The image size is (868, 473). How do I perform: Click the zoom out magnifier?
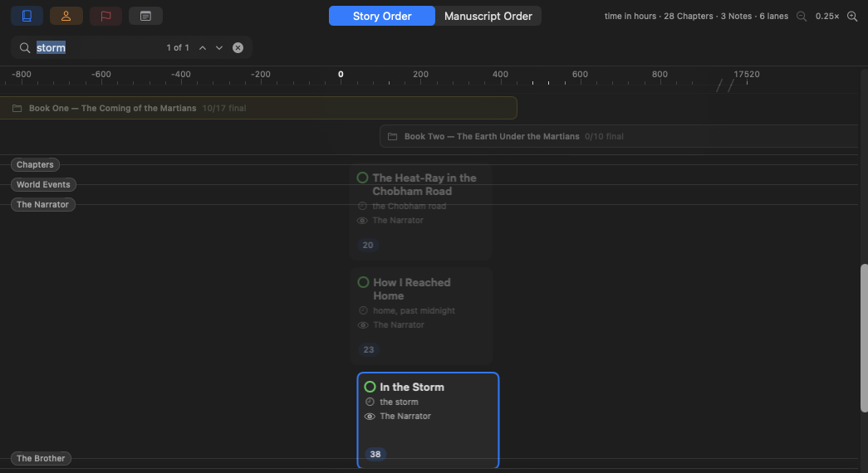801,17
